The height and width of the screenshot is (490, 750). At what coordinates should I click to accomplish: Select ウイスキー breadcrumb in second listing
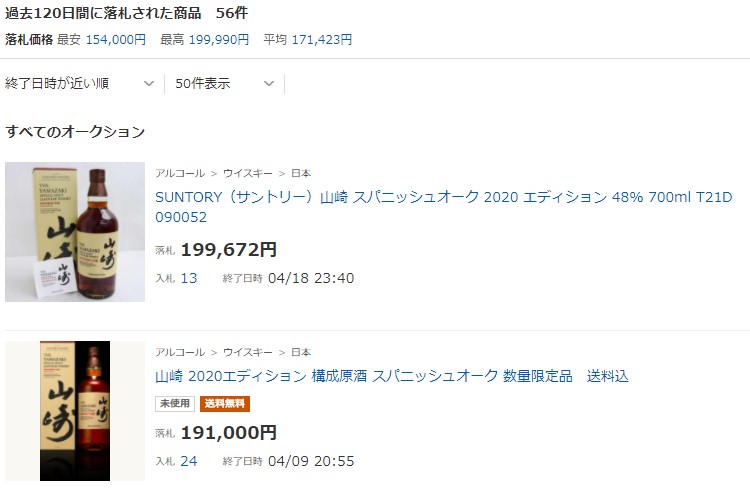248,352
